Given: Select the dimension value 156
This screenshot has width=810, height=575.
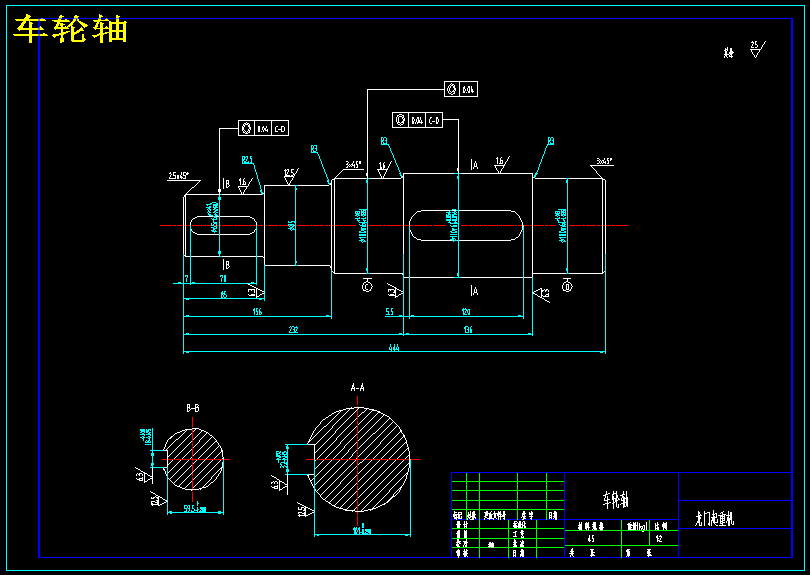Looking at the screenshot, I should [x=257, y=312].
